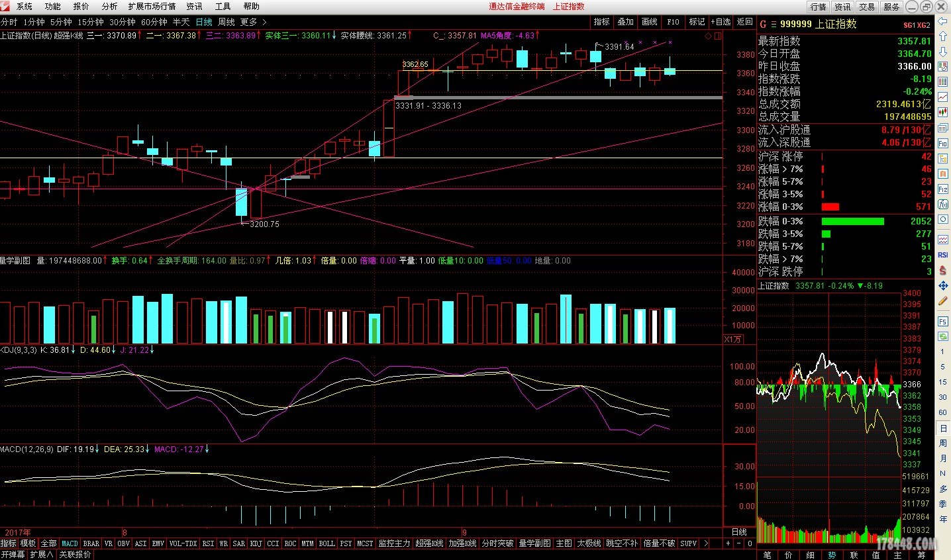
Task: Select 15分钟 period tab above chart
Action: tap(90, 22)
